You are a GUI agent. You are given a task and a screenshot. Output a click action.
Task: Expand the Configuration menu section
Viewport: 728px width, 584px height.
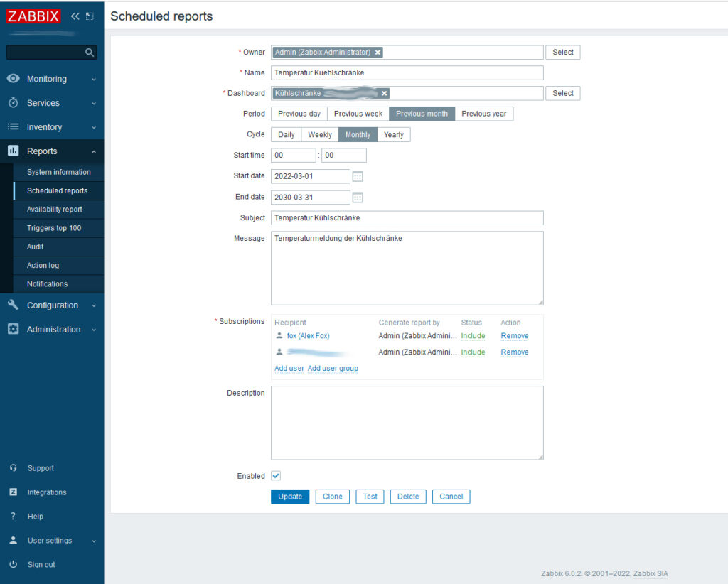(x=52, y=305)
